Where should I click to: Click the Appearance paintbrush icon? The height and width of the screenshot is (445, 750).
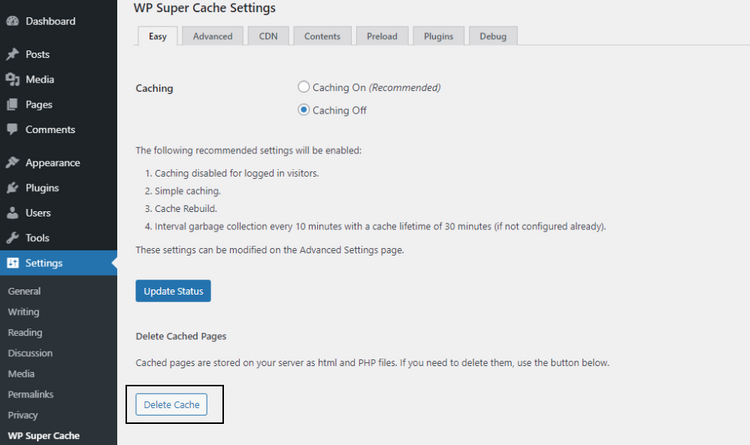(x=12, y=163)
